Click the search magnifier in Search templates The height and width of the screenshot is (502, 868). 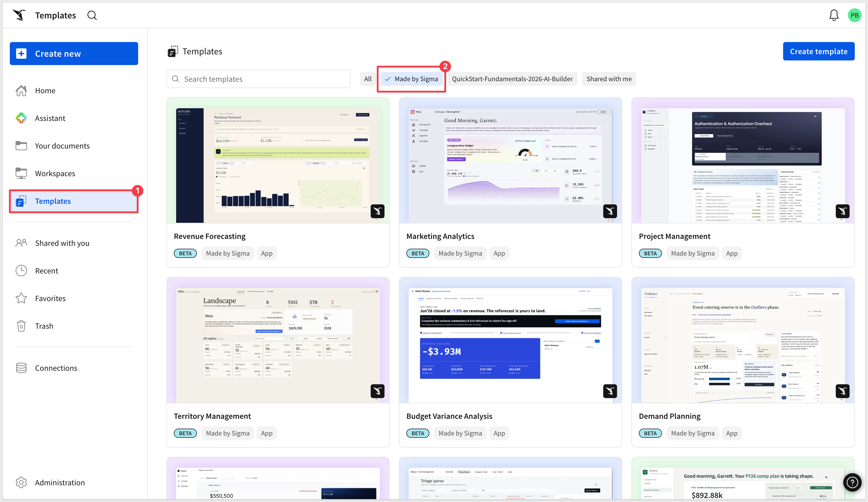pyautogui.click(x=175, y=79)
